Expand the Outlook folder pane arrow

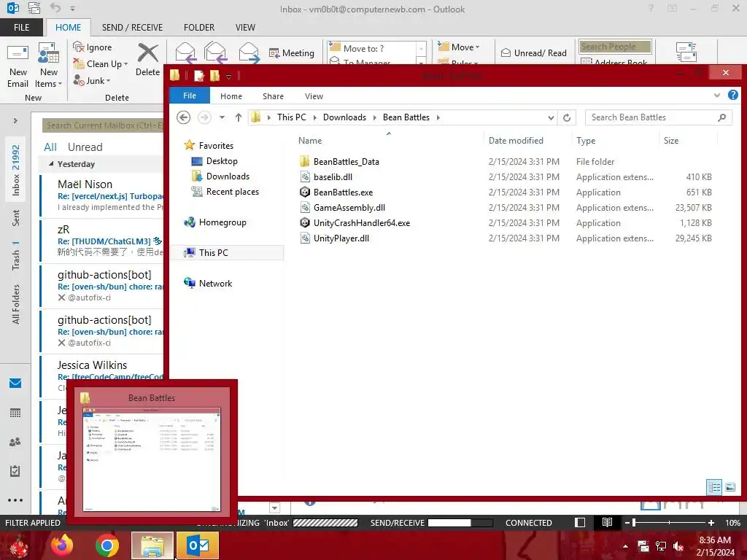(15, 120)
